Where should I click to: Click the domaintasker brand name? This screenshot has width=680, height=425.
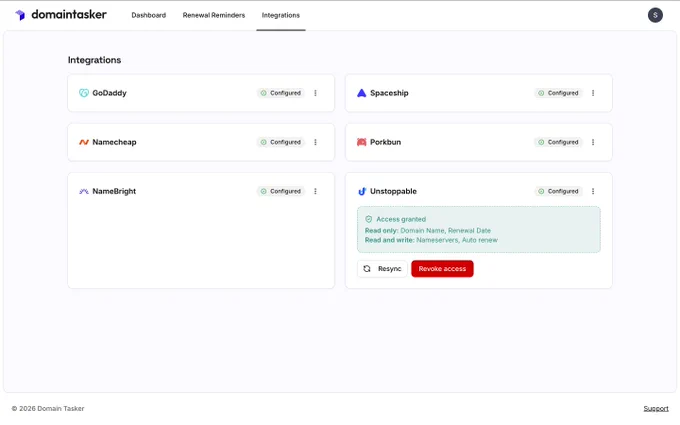69,15
